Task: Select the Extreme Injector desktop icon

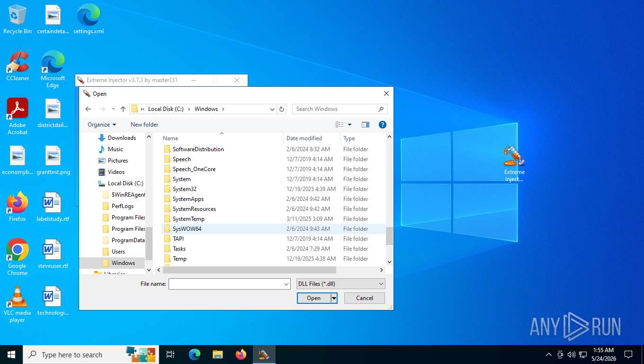Action: 514,164
